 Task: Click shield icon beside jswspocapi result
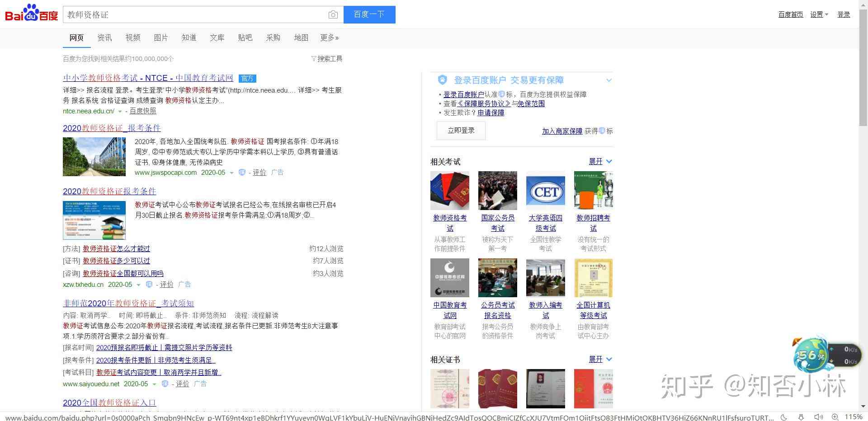coord(242,172)
